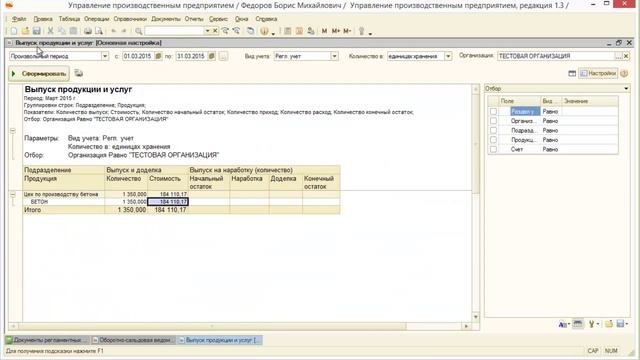Open the Правка menu
The image size is (640, 360).
point(43,19)
